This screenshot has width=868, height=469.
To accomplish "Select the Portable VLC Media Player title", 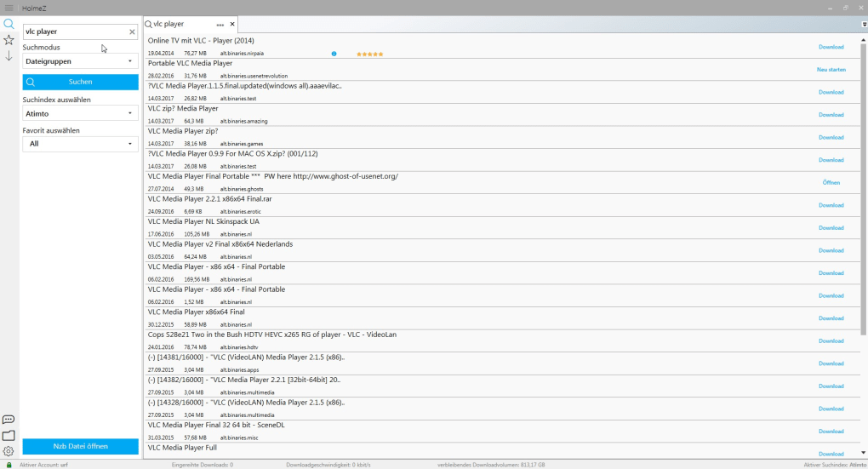I will (x=190, y=63).
